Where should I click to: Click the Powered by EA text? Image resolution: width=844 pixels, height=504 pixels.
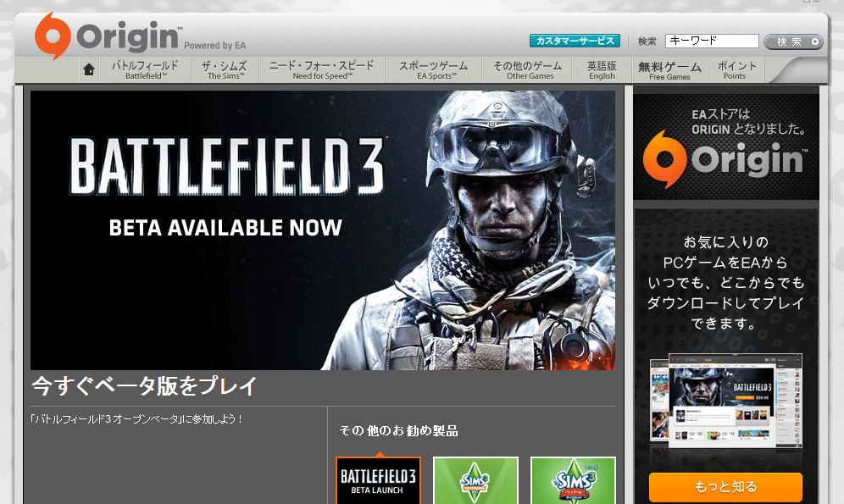[x=214, y=46]
